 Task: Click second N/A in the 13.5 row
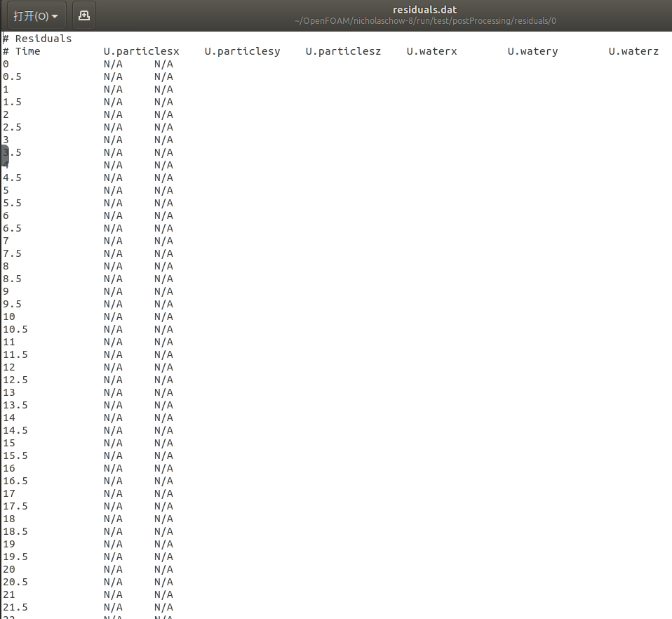coord(163,406)
